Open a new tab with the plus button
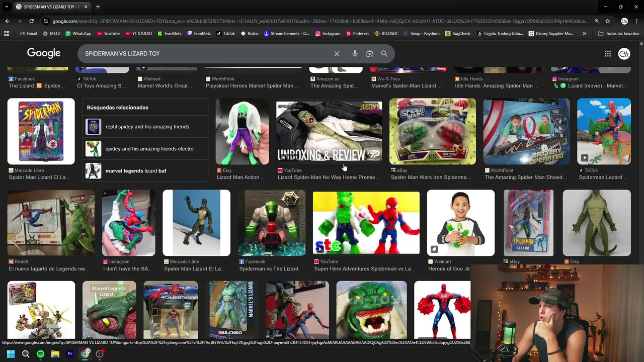This screenshot has height=362, width=644. 98,7
